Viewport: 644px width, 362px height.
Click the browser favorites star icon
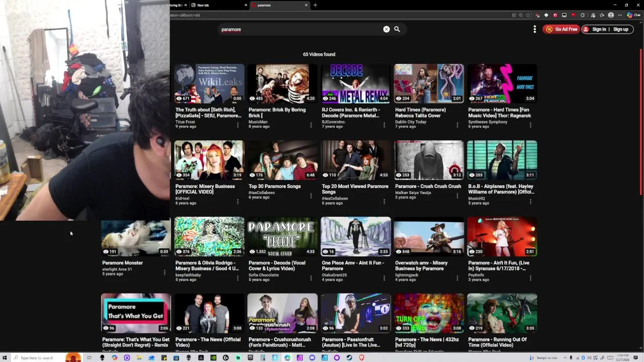(528, 15)
